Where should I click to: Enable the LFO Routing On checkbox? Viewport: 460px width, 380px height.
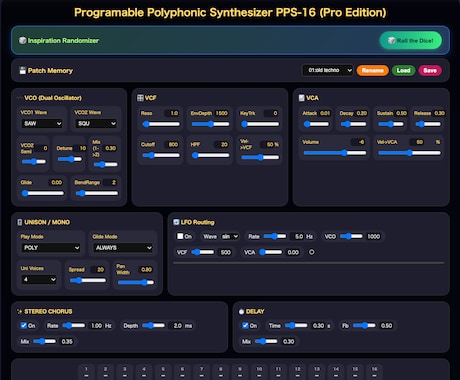(180, 236)
